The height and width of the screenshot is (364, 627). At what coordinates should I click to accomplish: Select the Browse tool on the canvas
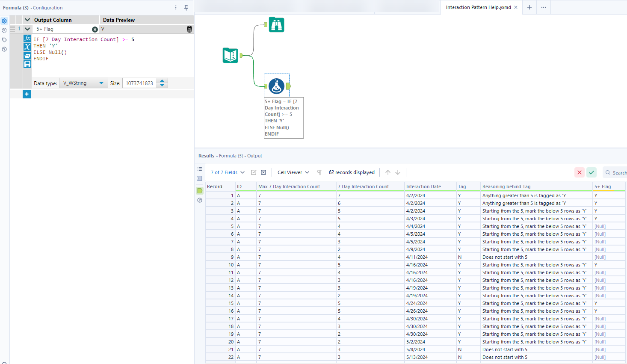[276, 24]
